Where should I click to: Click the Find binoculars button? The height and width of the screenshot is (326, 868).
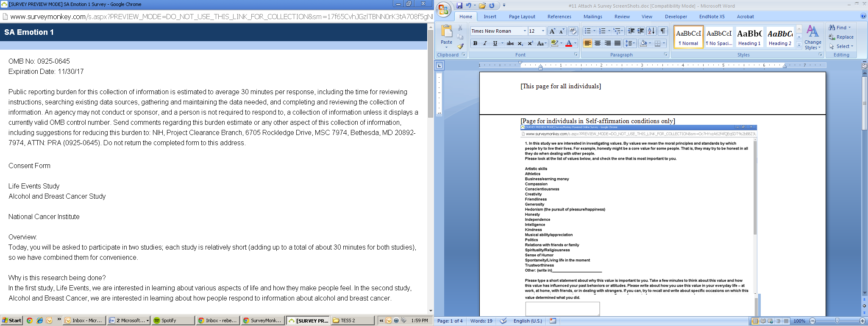pos(840,28)
